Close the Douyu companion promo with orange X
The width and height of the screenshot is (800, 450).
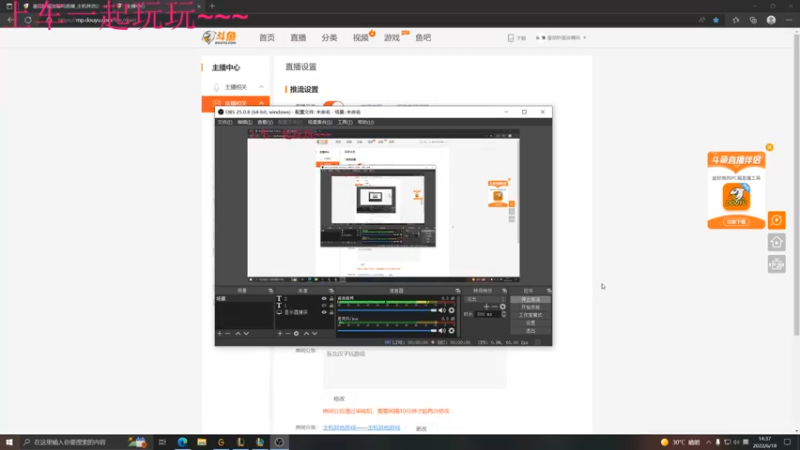click(x=769, y=147)
